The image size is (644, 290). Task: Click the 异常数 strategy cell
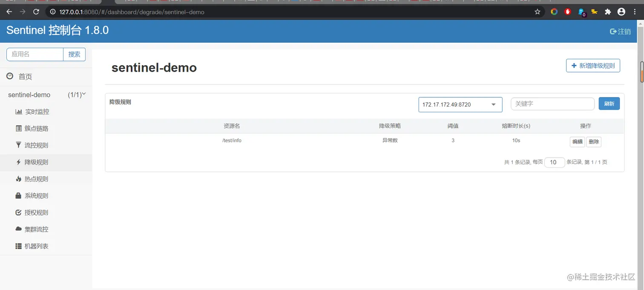tap(390, 140)
